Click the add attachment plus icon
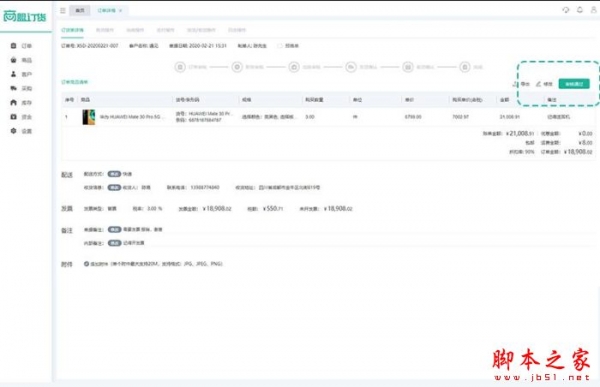 click(86, 264)
